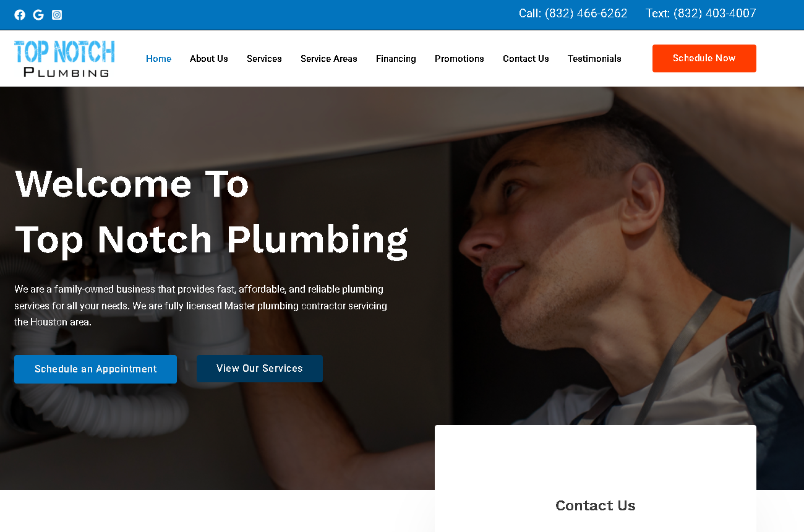The width and height of the screenshot is (804, 532).
Task: Navigate to Contact Us in menu
Action: (526, 59)
